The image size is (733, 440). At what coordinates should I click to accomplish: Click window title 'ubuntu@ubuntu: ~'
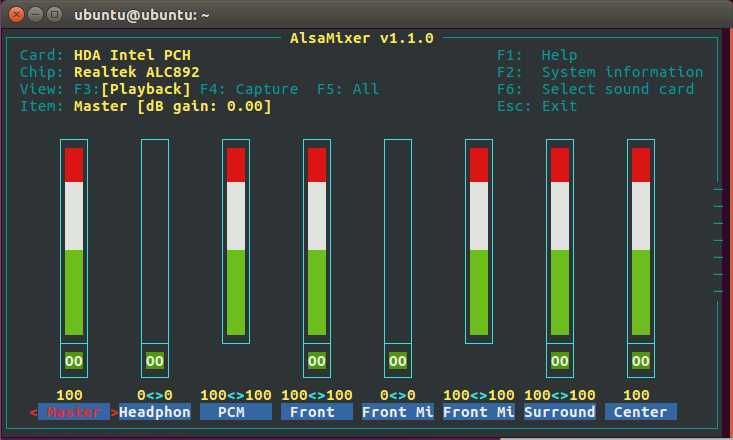[142, 15]
